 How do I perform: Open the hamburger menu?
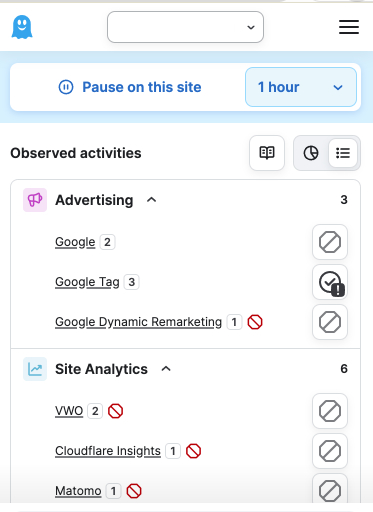(349, 27)
